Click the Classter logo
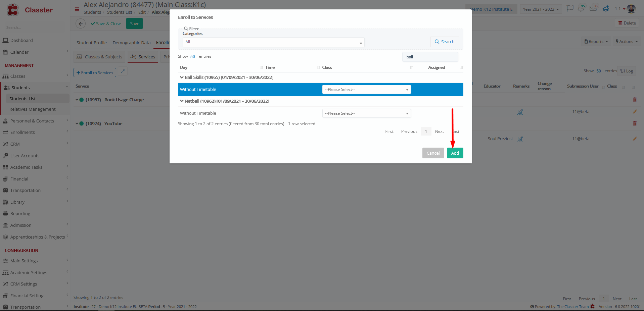Viewport: 644px width, 311px height. 30,10
